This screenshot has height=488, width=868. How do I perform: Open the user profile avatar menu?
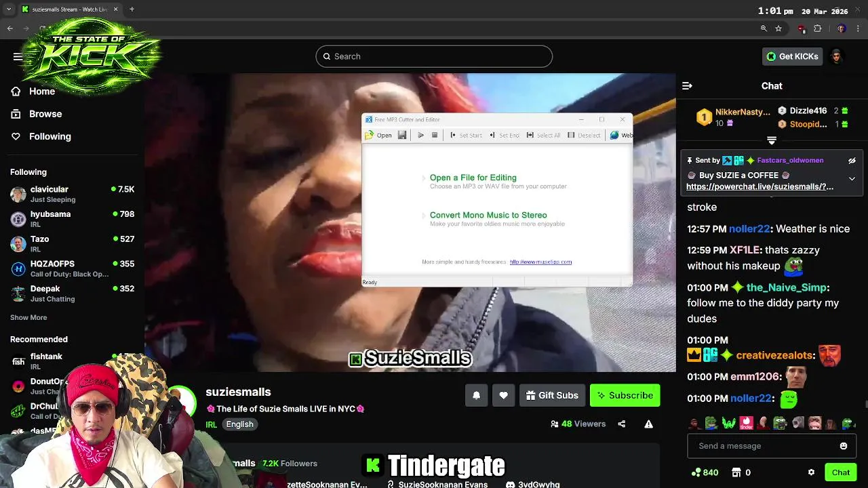[x=836, y=56]
